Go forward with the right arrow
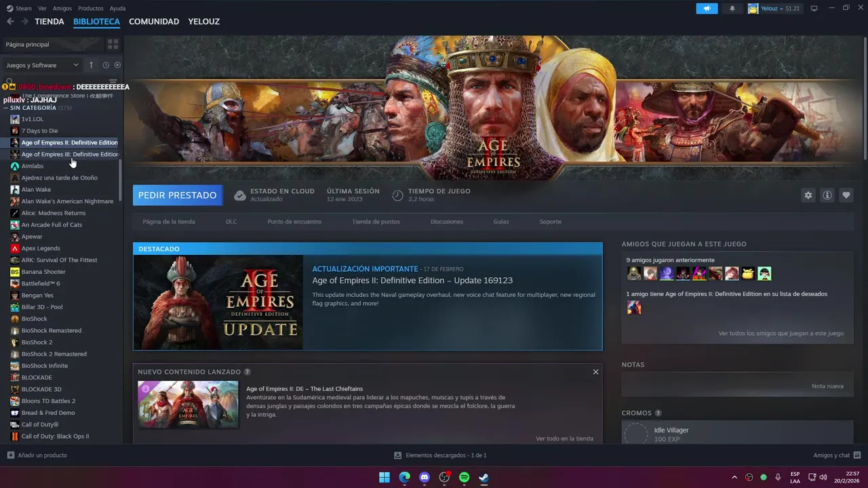 pyautogui.click(x=24, y=22)
